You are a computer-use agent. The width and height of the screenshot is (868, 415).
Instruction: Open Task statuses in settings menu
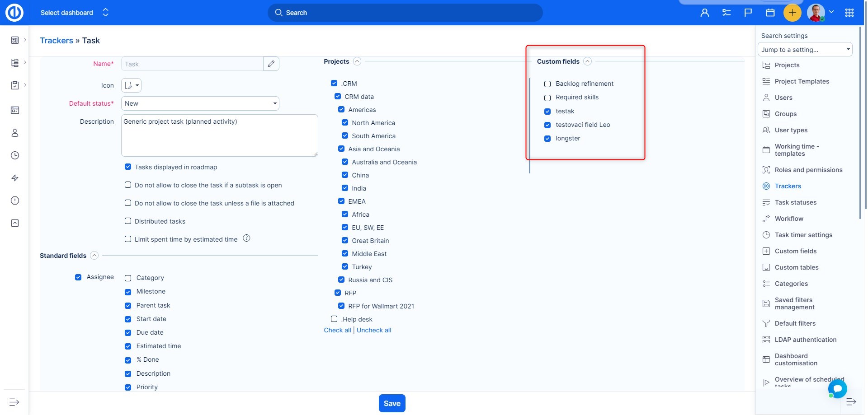point(795,202)
